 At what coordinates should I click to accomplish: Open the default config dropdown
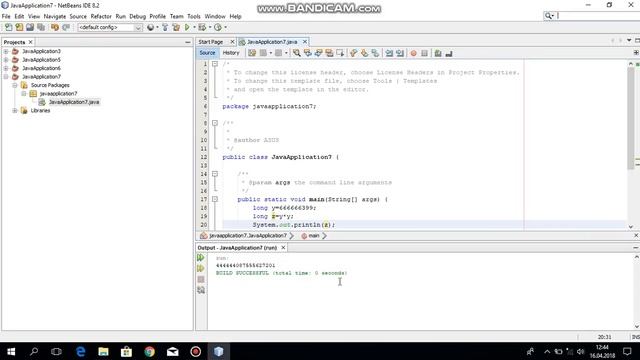coord(138,27)
